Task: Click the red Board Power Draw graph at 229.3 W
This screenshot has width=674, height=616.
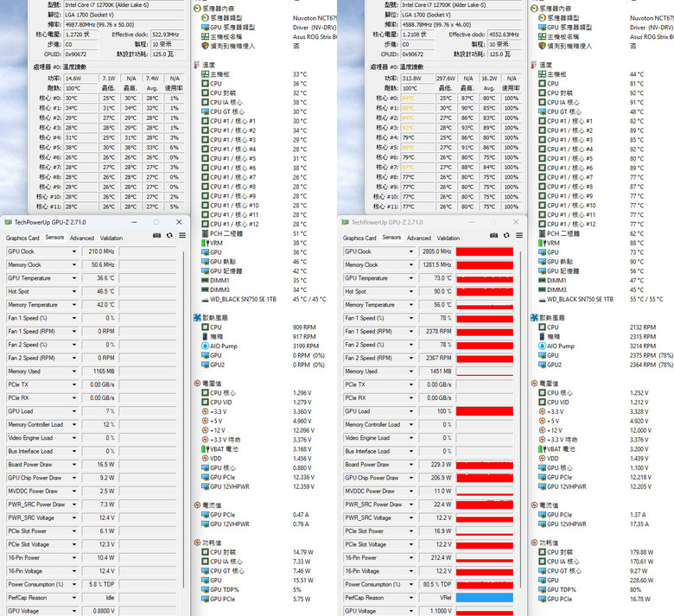Action: pos(485,464)
